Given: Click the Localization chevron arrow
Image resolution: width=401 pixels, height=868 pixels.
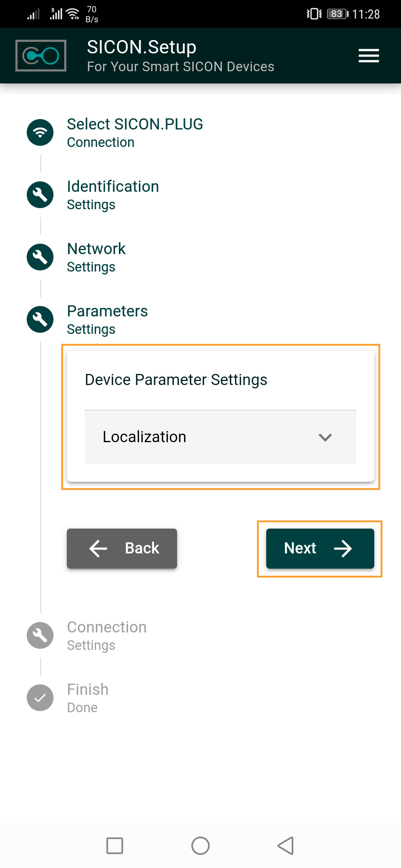Looking at the screenshot, I should 325,437.
